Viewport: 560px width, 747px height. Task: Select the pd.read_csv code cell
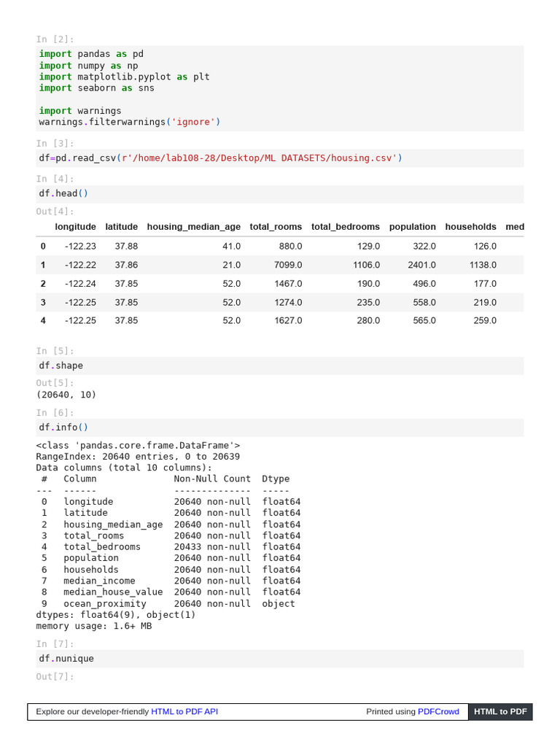pos(280,158)
